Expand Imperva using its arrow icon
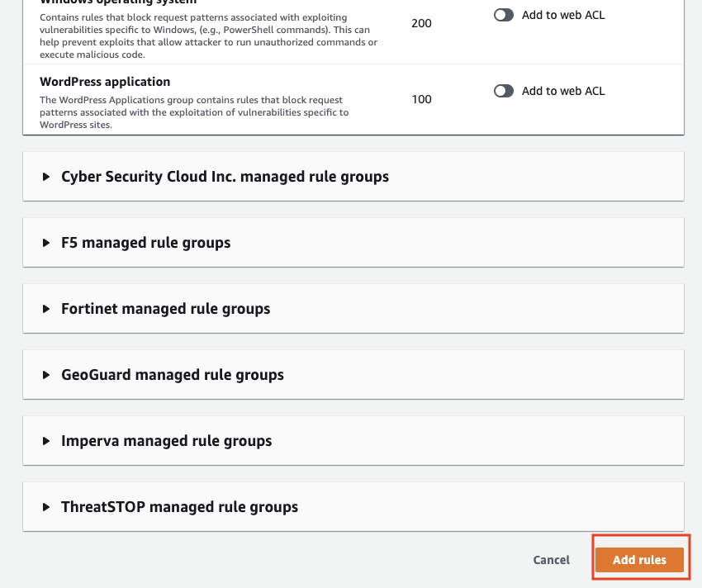 46,441
